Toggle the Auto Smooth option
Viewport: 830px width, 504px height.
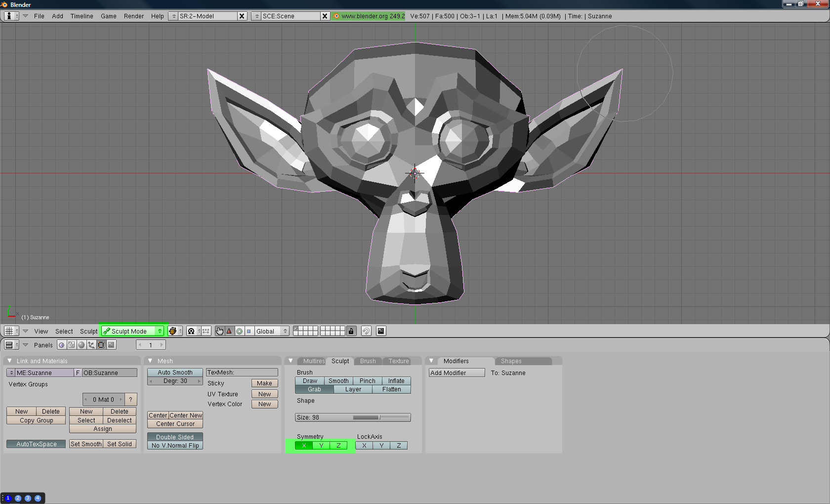(175, 373)
